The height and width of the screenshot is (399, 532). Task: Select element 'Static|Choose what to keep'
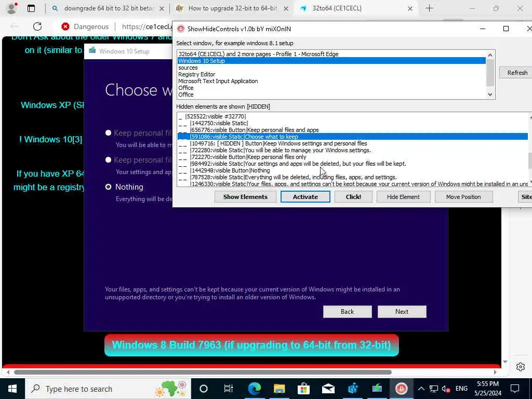coord(353,137)
